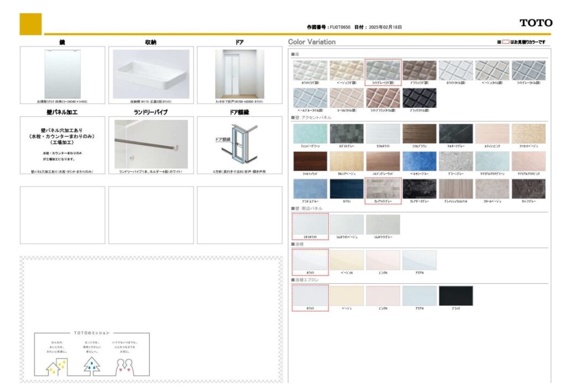Screen dimensions: 566x392
Task: Click the house icon in the TOTO mission box
Action: point(56,365)
